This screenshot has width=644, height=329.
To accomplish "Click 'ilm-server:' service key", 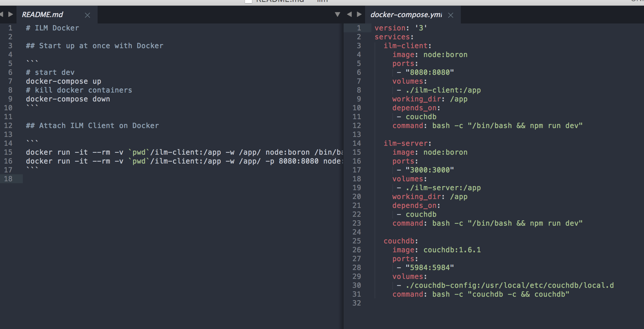I will pos(407,143).
